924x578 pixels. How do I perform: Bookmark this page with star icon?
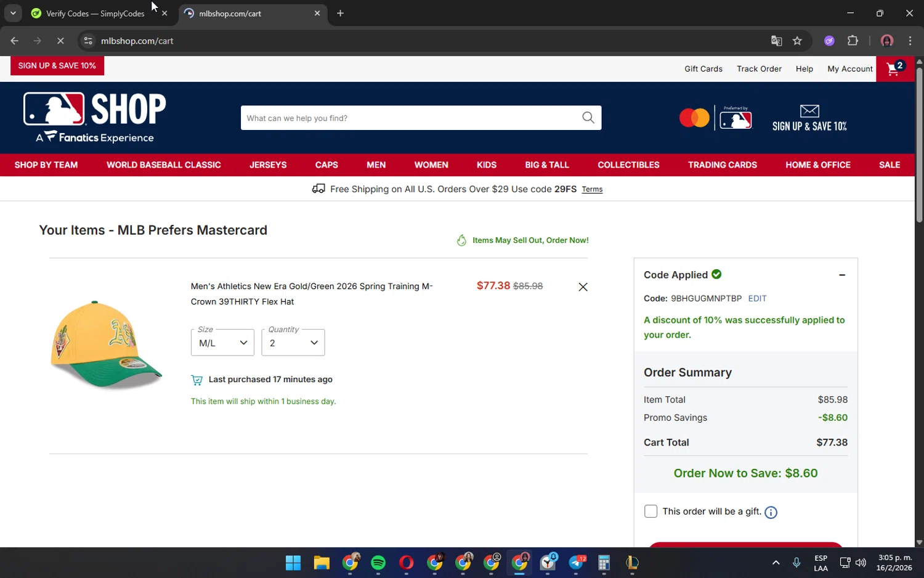[x=797, y=41]
